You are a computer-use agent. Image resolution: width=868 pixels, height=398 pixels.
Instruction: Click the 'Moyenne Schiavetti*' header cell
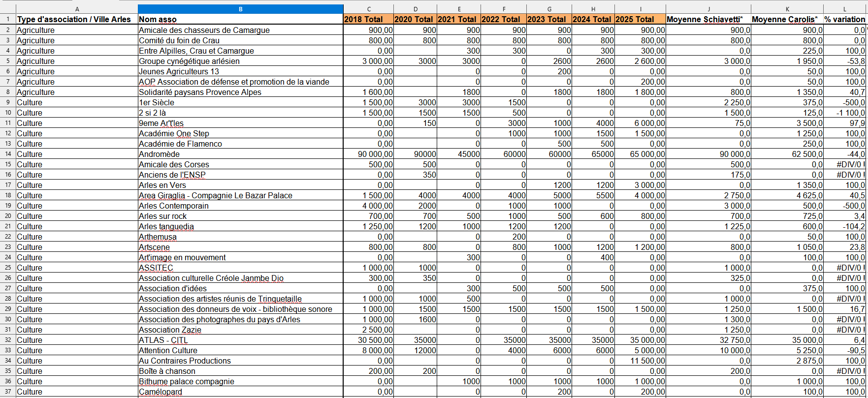click(x=708, y=19)
